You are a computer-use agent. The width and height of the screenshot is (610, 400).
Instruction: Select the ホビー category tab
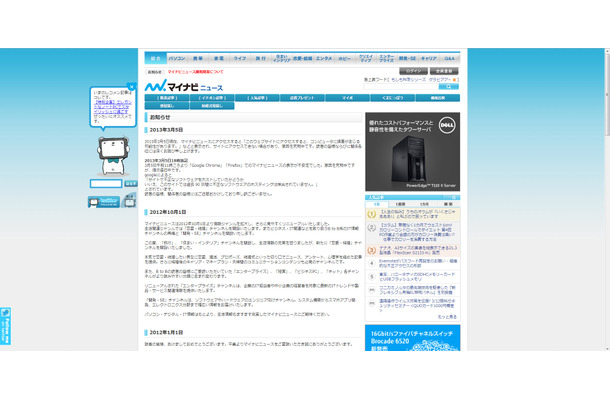click(345, 58)
